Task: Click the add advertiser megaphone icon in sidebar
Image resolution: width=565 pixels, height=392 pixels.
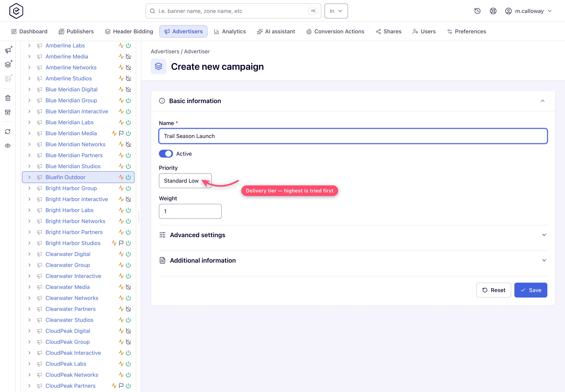Action: (x=9, y=50)
